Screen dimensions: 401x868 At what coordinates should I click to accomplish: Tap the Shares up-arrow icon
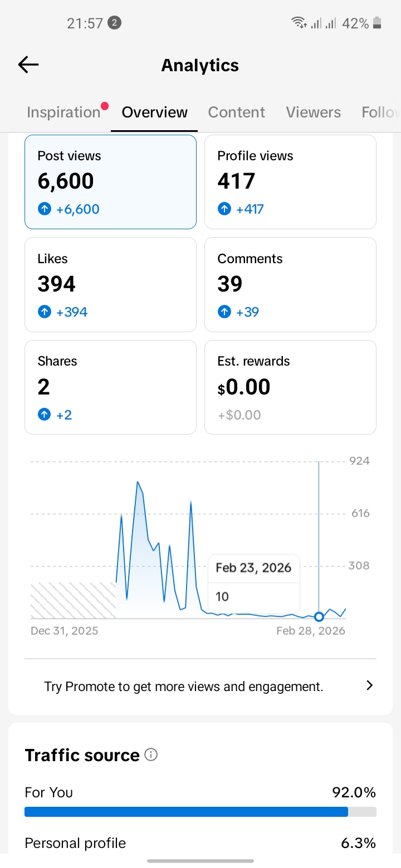coord(45,415)
